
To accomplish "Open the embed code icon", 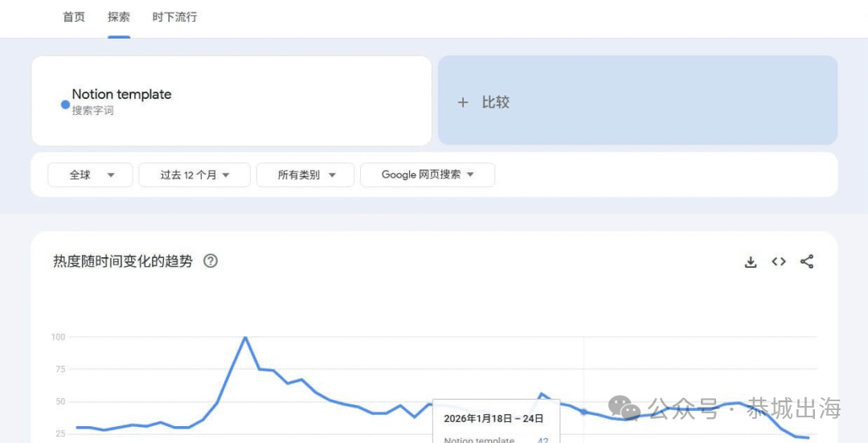I will point(779,262).
